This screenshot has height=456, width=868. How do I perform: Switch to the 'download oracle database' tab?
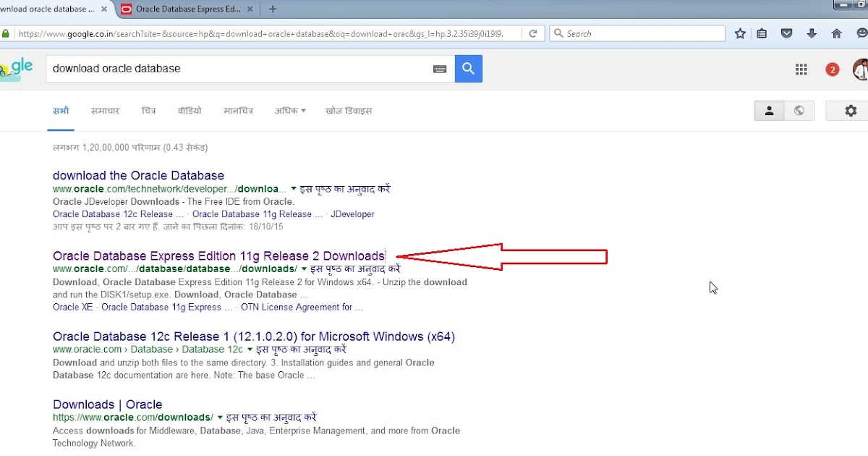pyautogui.click(x=47, y=9)
